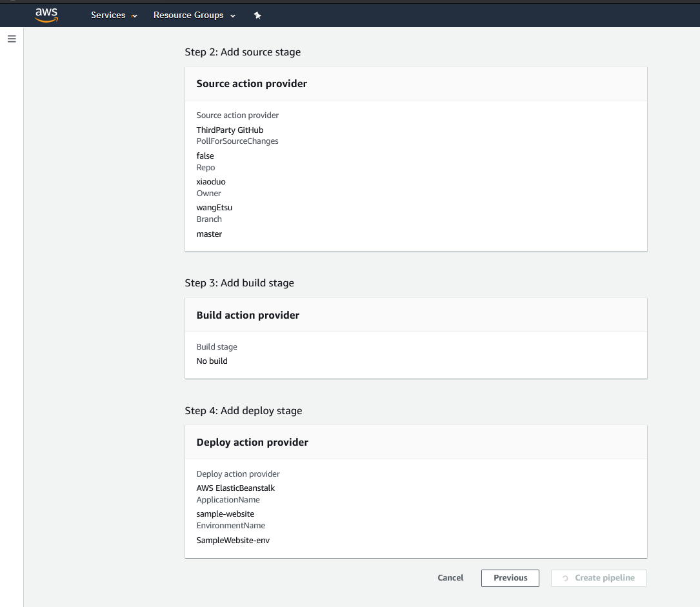Select the branch value 'master'
700x607 pixels.
[x=209, y=234]
